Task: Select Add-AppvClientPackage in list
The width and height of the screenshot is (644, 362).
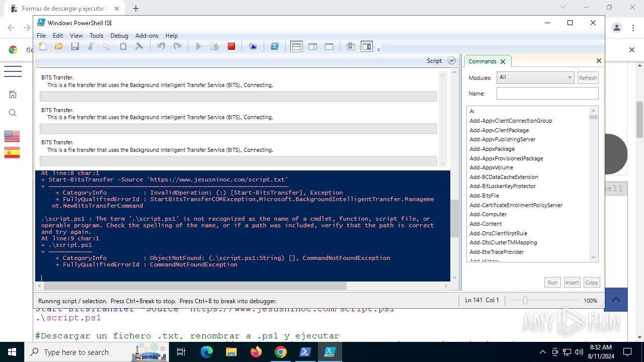Action: [x=499, y=130]
